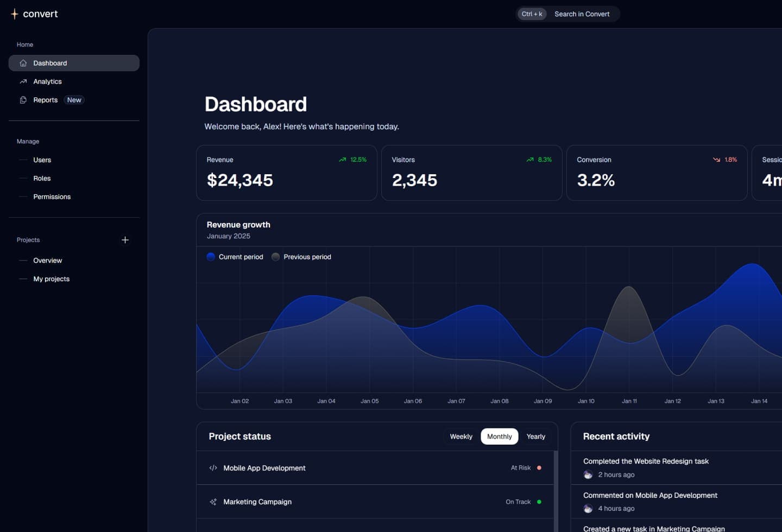Click the Reports document icon
Image resolution: width=782 pixels, height=532 pixels.
coord(23,100)
